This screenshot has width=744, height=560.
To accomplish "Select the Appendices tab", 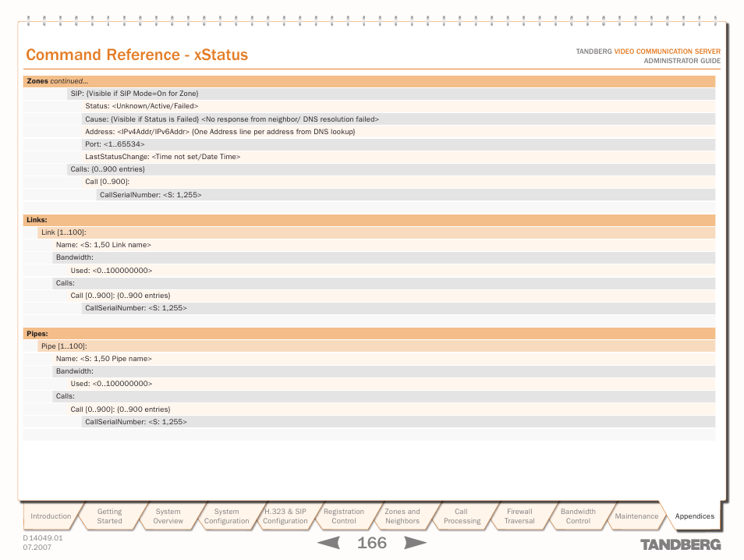I will 694,516.
